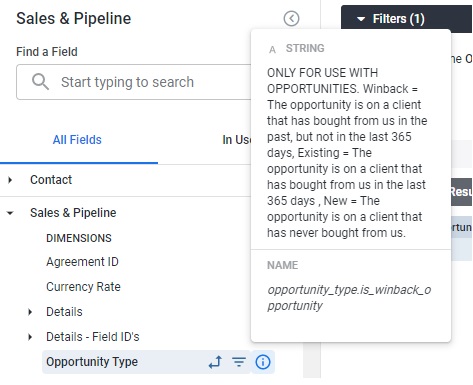Click the Sales & Pipeline explore title

(x=74, y=18)
